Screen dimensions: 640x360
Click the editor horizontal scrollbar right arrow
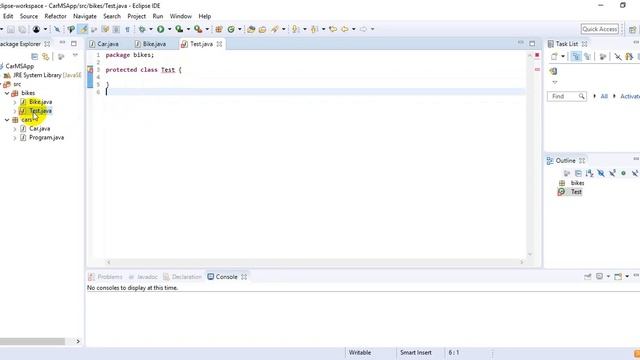tap(522, 262)
